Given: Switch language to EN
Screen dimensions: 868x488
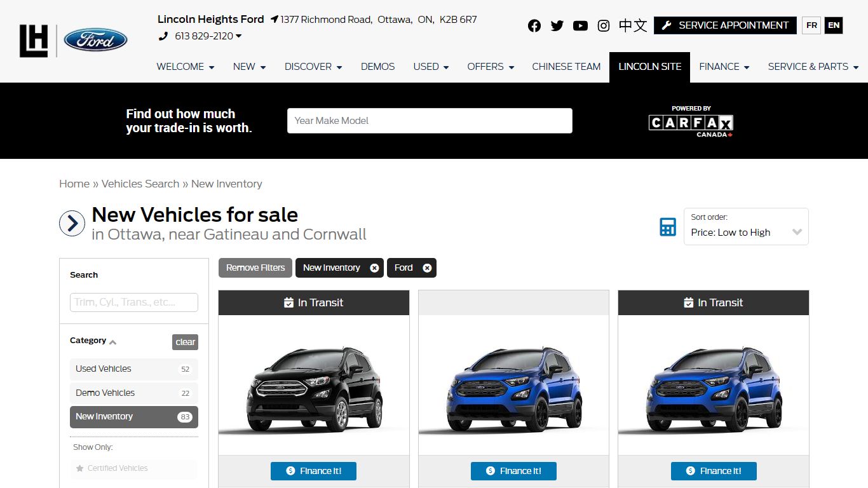Looking at the screenshot, I should [834, 25].
